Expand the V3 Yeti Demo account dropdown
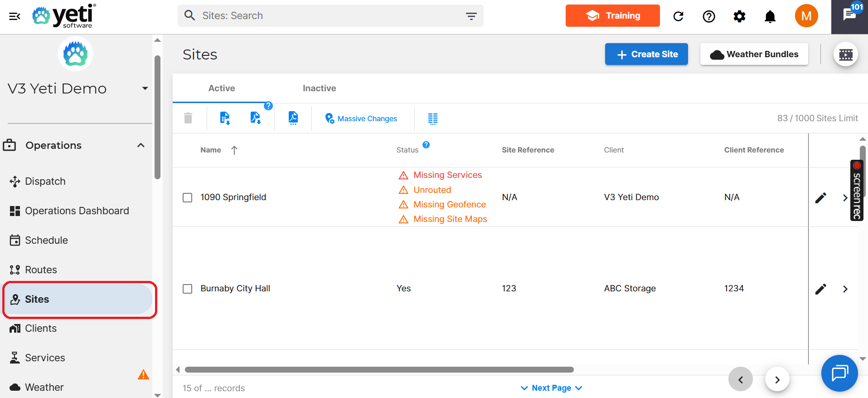Viewport: 868px width, 398px height. [x=145, y=88]
